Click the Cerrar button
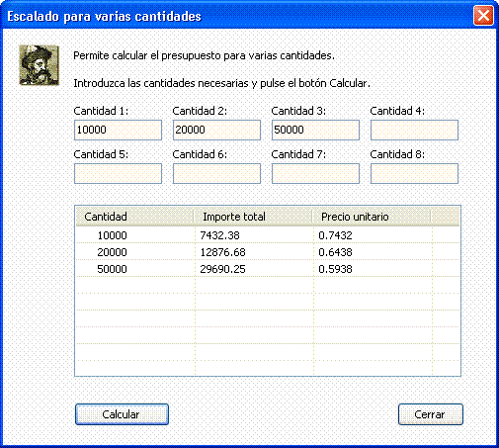Screen dimensions: 499x448 (431, 414)
